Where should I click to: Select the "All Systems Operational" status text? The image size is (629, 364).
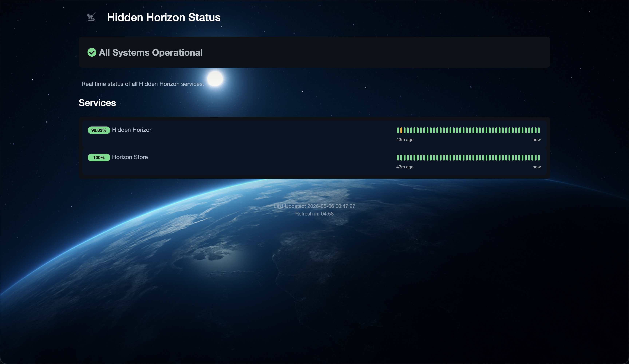click(151, 52)
